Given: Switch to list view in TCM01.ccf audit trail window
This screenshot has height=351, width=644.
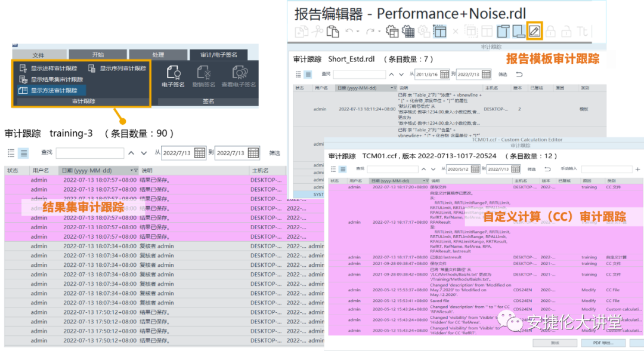Looking at the screenshot, I should [x=333, y=168].
